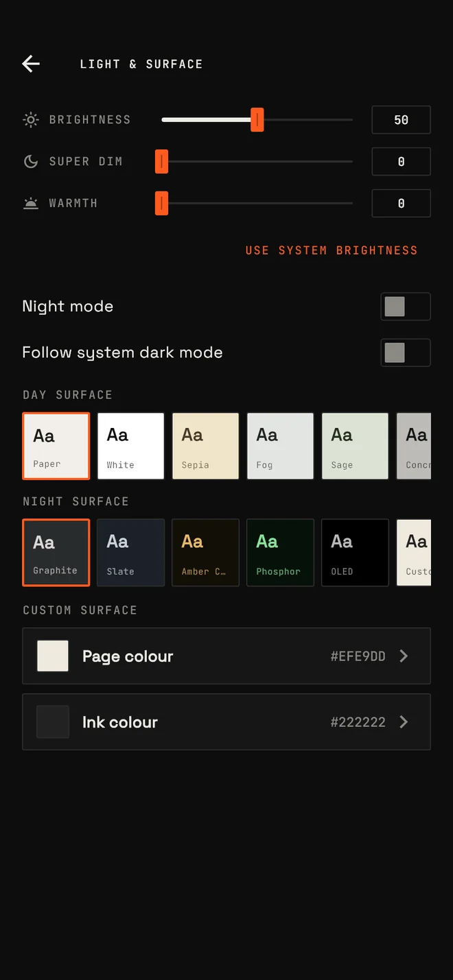
Task: Toggle Follow system dark mode switch
Action: point(406,352)
